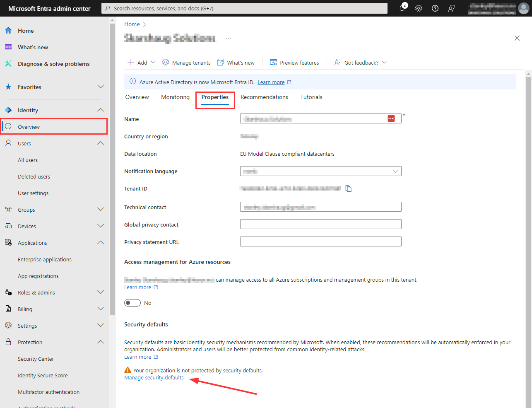Click the feedback icon in top bar
Screen dimensions: 532x408
452,8
